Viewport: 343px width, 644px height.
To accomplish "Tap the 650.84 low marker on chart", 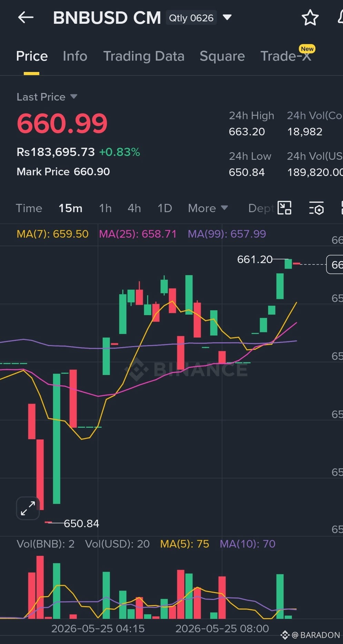I will pos(81,523).
